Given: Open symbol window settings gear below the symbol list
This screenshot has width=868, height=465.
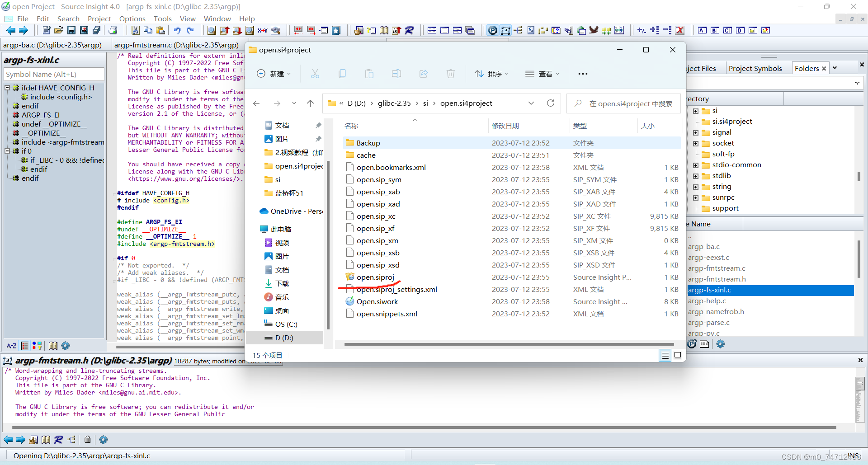Looking at the screenshot, I should pos(66,346).
